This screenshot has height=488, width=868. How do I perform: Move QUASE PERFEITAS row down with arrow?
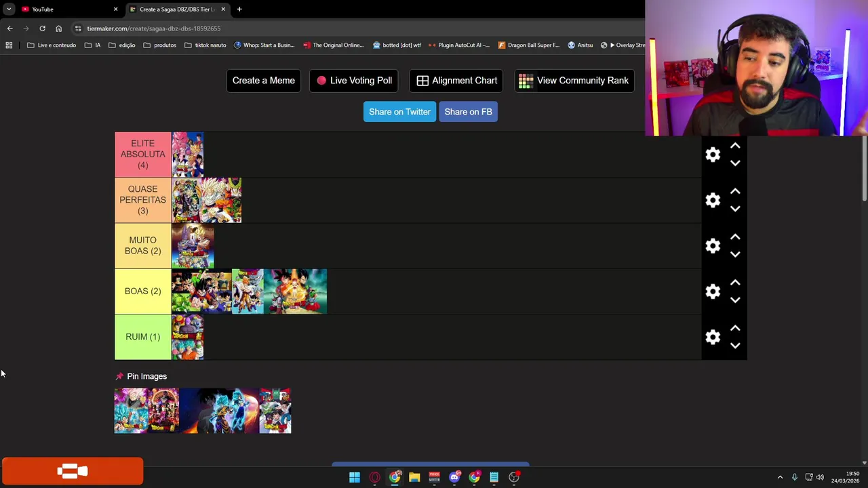(735, 209)
